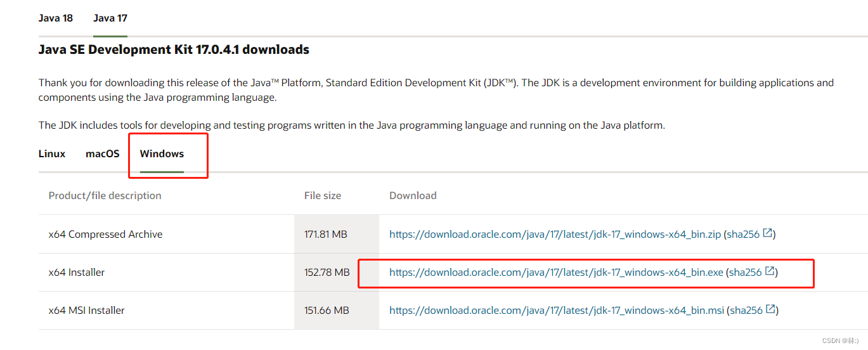Select the Java 17 tab

[110, 18]
